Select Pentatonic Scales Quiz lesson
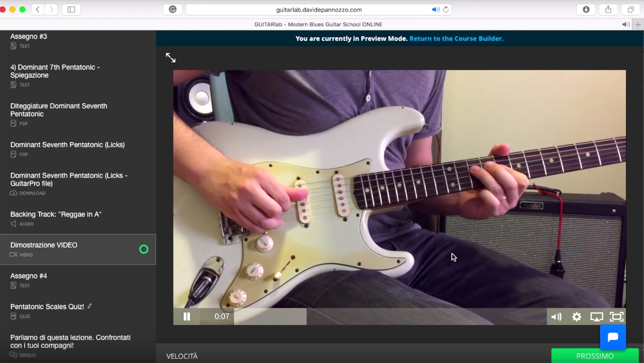 (47, 307)
